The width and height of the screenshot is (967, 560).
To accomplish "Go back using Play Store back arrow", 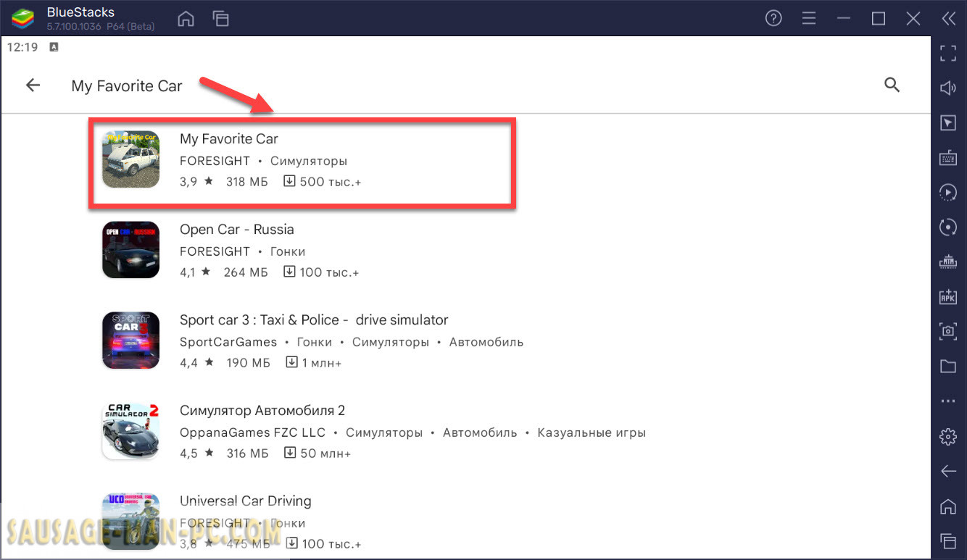I will (x=33, y=85).
